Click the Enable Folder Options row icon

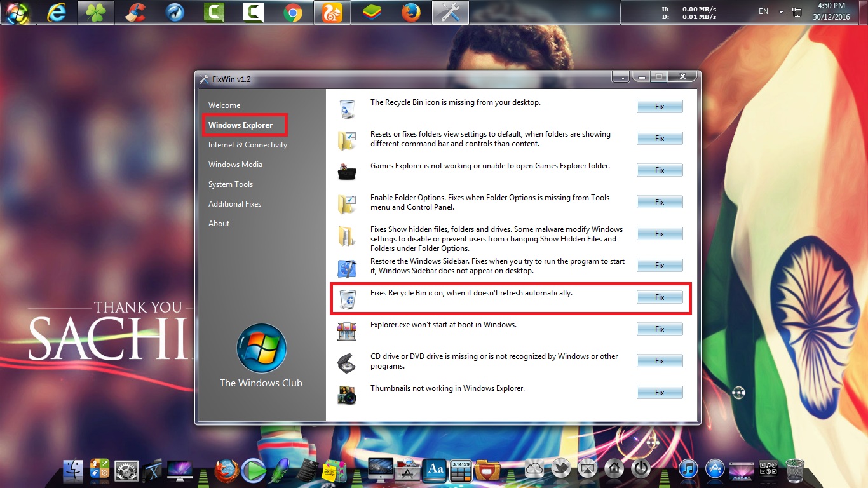(347, 204)
